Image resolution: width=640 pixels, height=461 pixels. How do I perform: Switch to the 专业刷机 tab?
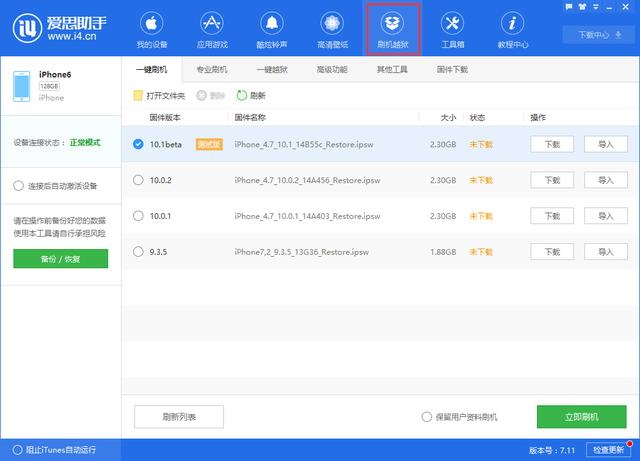point(212,69)
